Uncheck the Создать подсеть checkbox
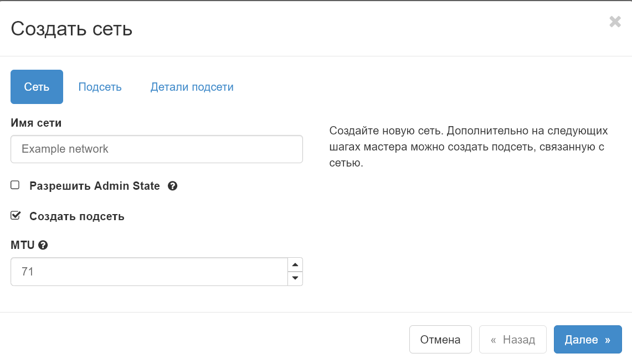 tap(16, 216)
